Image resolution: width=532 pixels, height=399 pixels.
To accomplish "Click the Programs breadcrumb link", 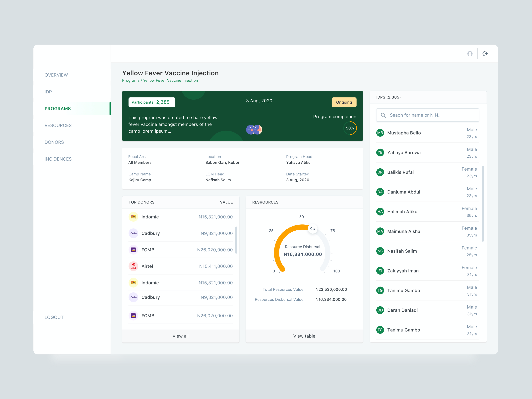I will click(x=131, y=80).
